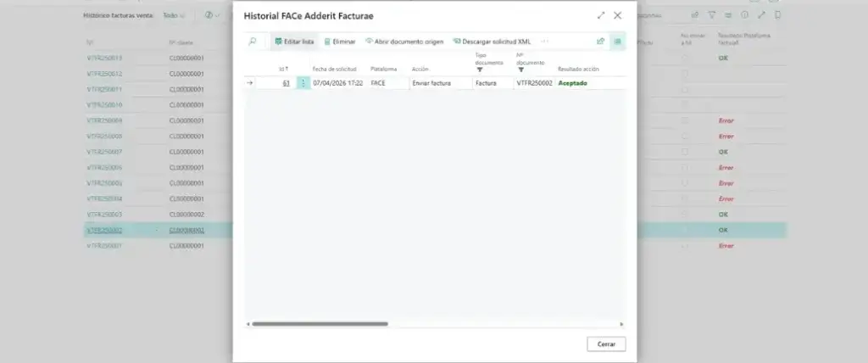868x363 pixels.
Task: Open source document via Abrir documento origen
Action: point(404,41)
